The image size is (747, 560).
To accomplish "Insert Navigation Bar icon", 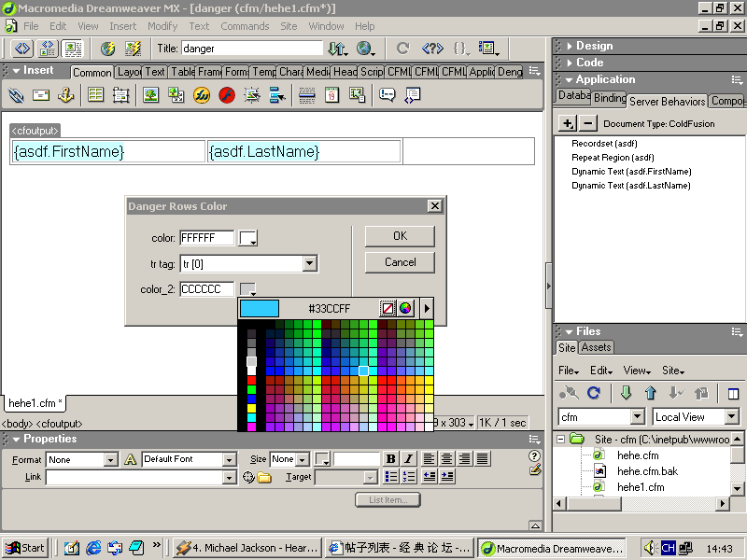I will (277, 95).
